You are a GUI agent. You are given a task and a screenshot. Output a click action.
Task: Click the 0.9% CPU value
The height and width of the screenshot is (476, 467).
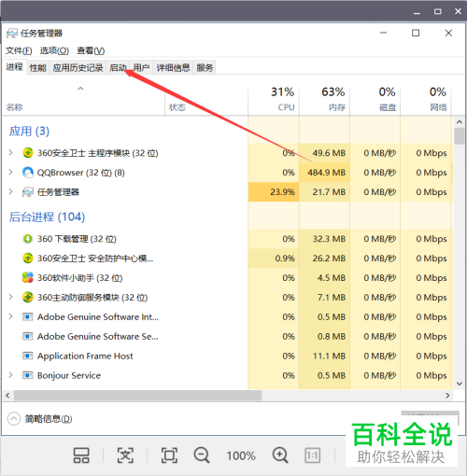pyautogui.click(x=285, y=259)
